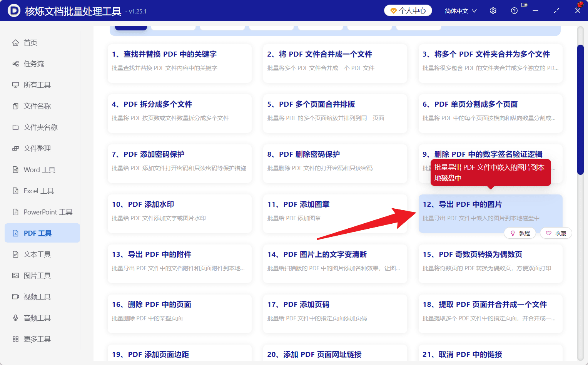Click the mini-window icon above minimize
588x365 pixels.
(524, 5)
